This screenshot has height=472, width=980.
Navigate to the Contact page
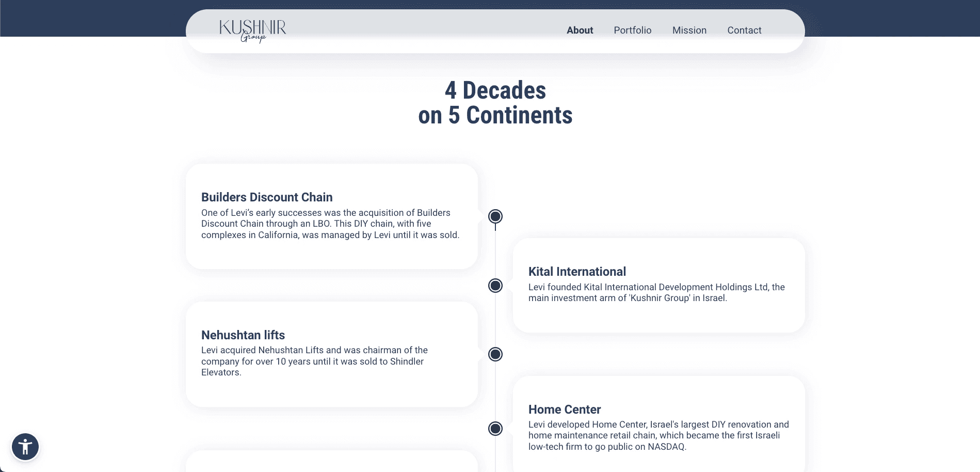click(x=744, y=30)
